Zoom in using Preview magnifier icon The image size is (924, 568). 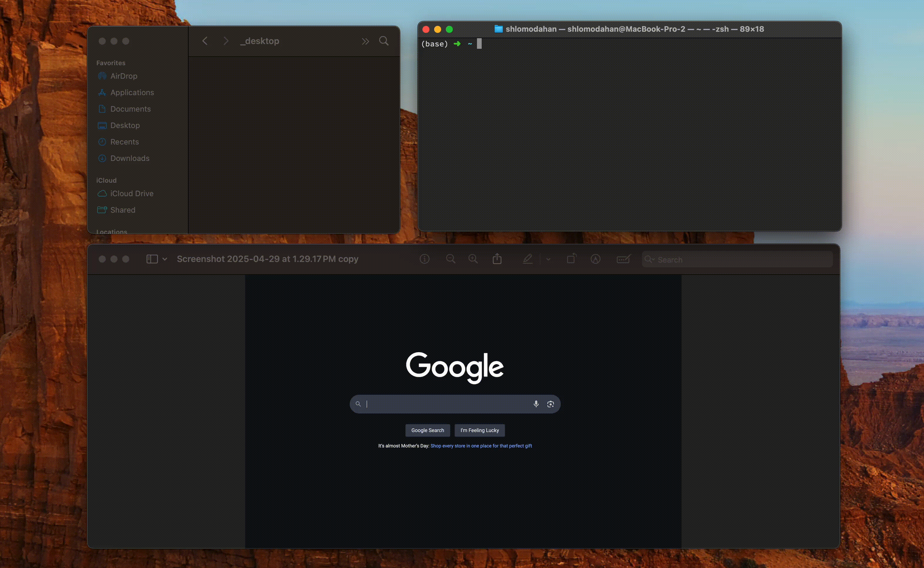[473, 259]
